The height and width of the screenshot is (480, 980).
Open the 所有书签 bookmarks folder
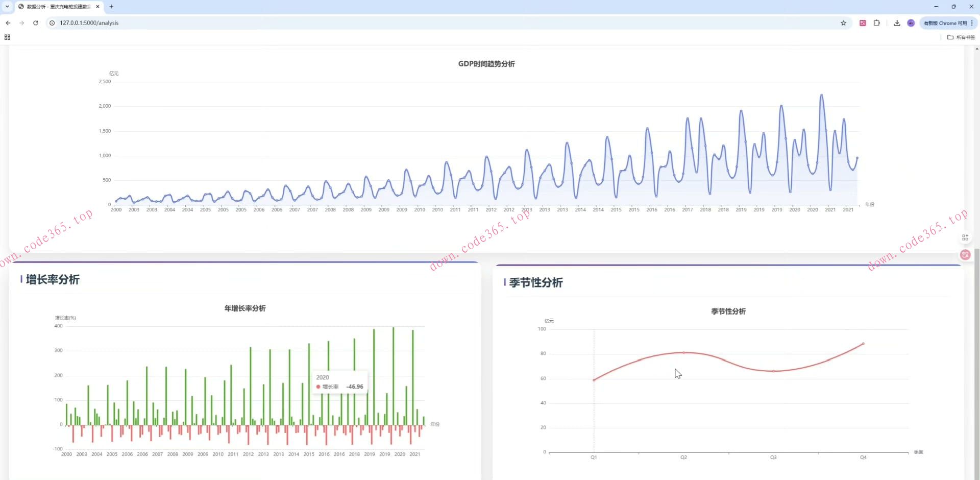(961, 37)
